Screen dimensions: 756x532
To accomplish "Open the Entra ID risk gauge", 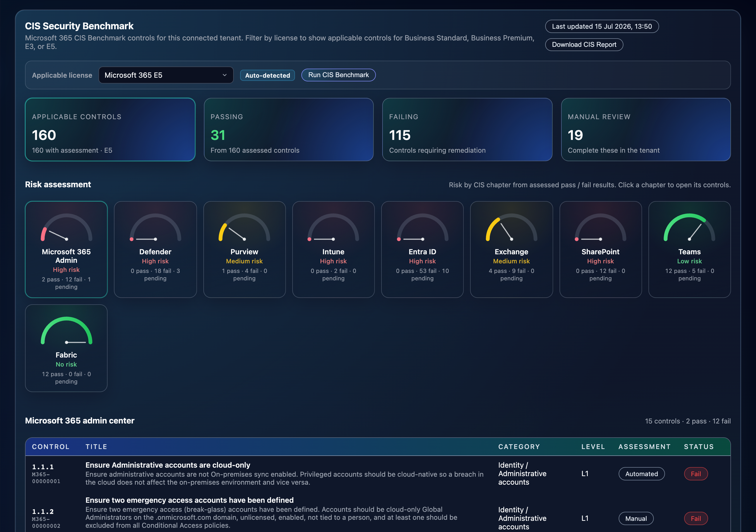I will coord(422,250).
